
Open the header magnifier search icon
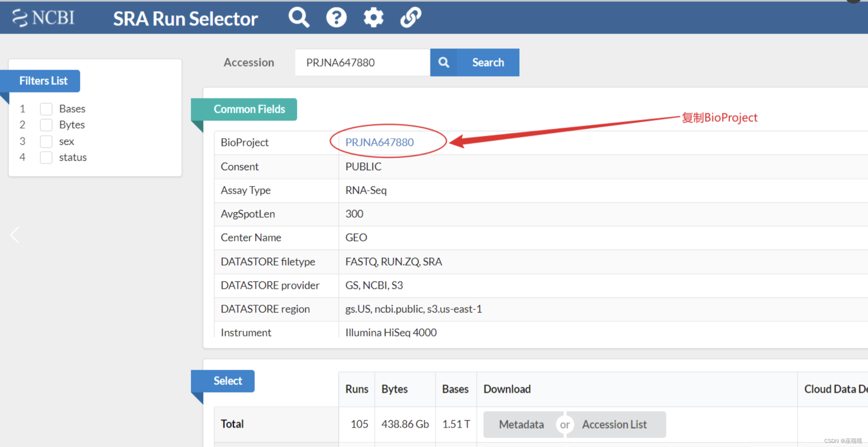299,17
